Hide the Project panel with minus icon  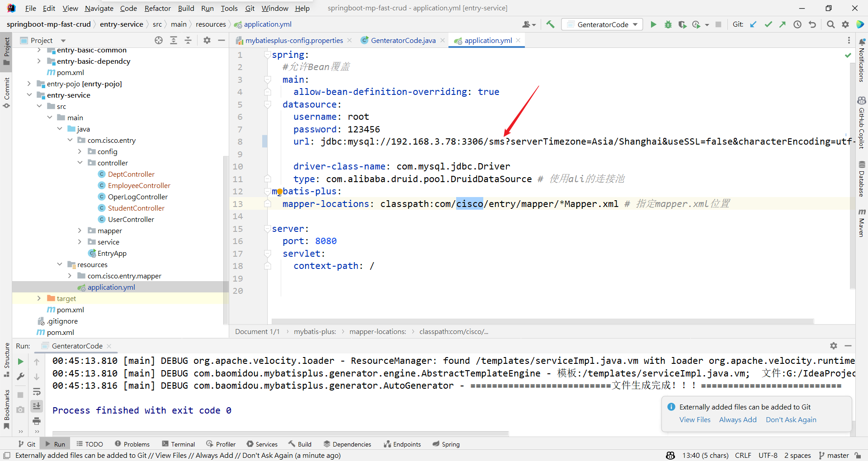222,40
